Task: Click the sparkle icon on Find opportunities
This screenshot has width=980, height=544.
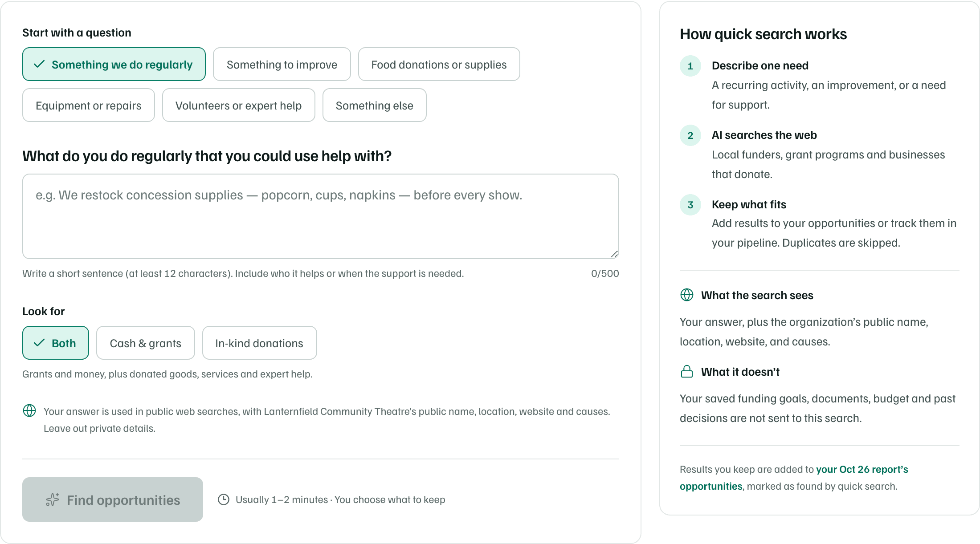Action: [53, 499]
